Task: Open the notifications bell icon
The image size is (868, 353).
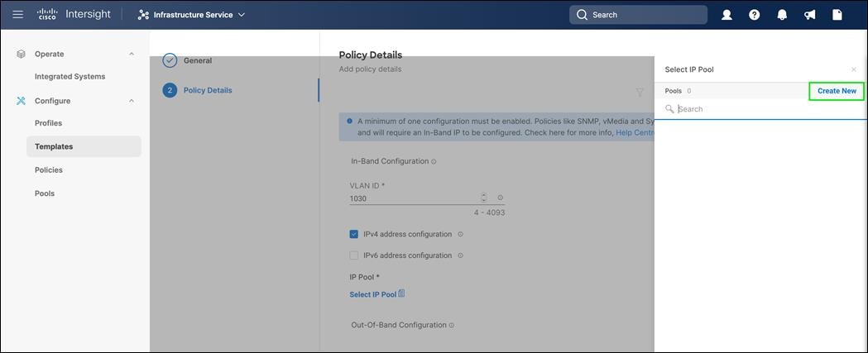Action: click(x=782, y=15)
